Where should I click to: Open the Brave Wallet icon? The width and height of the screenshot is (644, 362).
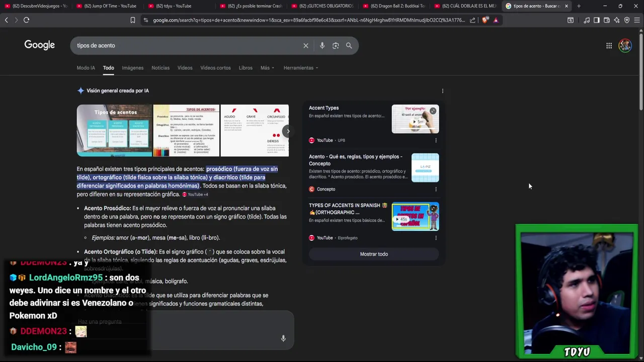coord(607,20)
